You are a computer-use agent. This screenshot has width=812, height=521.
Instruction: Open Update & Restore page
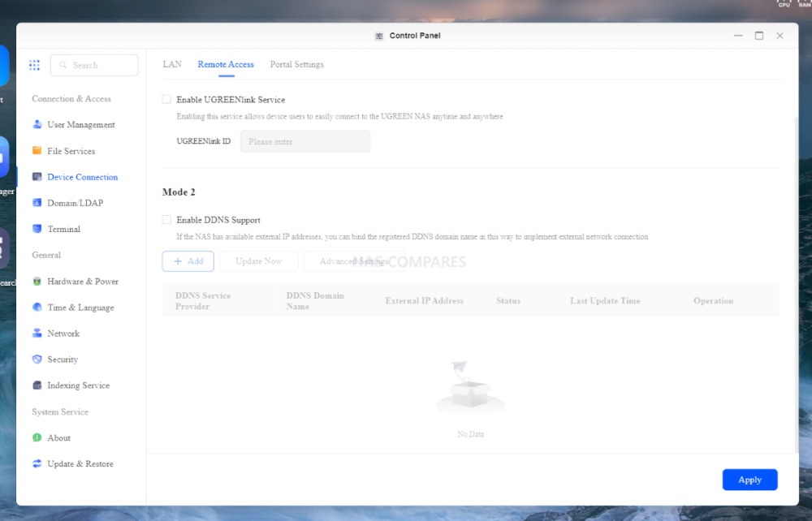[80, 464]
